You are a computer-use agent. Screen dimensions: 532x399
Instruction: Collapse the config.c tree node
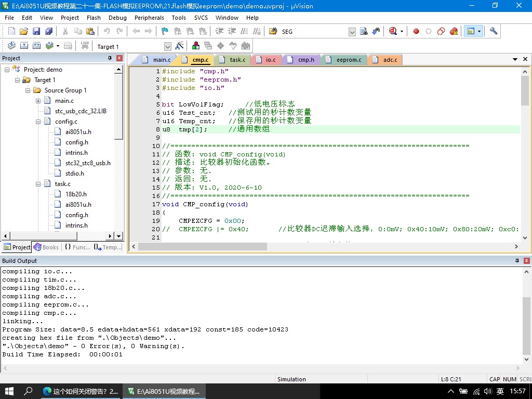[x=38, y=122]
